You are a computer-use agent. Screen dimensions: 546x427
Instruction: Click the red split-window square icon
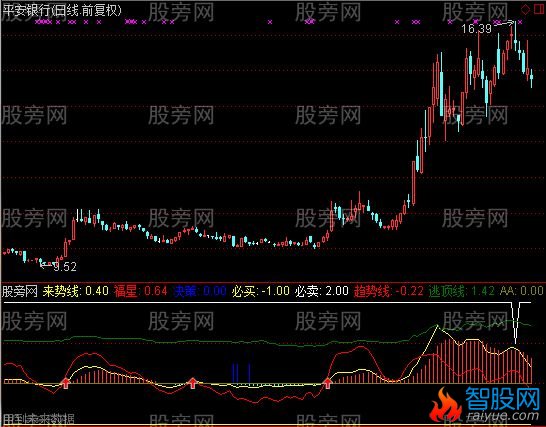(x=539, y=9)
